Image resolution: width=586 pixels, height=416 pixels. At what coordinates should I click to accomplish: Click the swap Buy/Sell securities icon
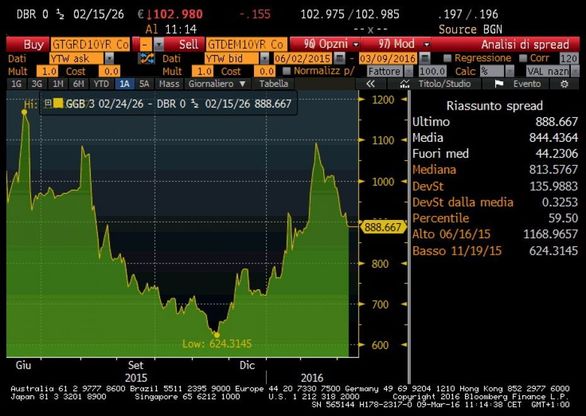(x=146, y=58)
